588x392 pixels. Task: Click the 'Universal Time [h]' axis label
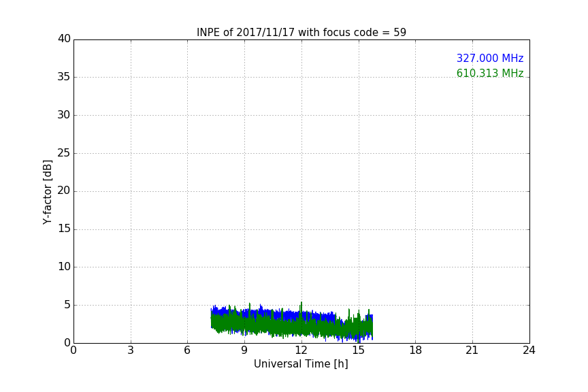click(x=301, y=364)
